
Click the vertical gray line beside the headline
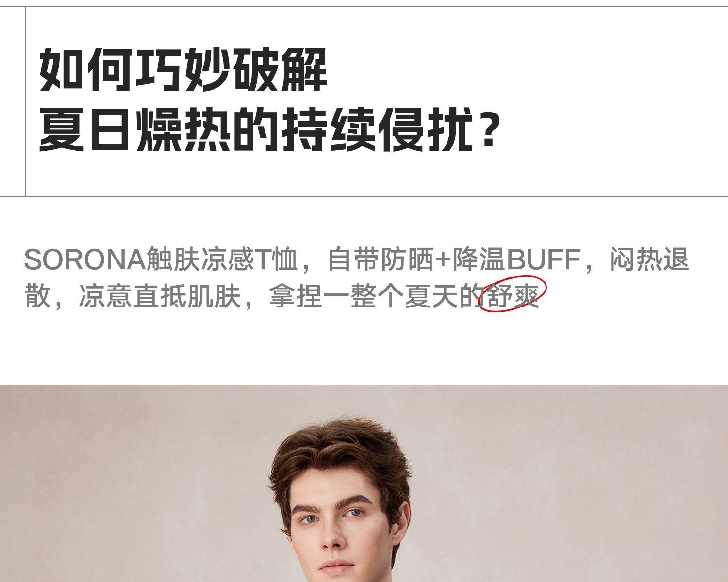coord(25,101)
